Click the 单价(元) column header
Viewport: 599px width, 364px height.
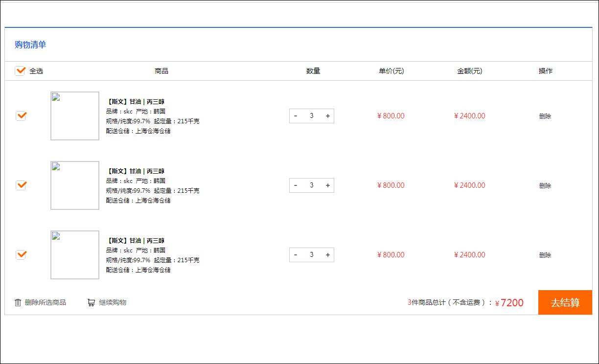tap(391, 71)
